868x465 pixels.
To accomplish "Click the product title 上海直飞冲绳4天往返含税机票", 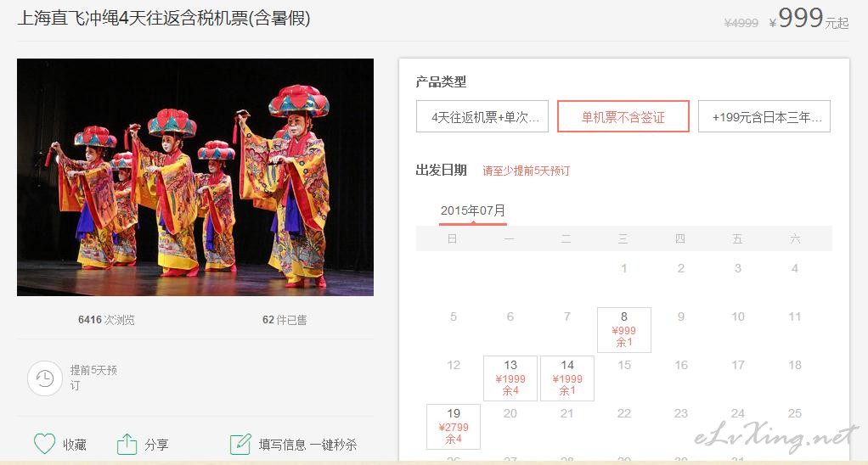I will 164,19.
